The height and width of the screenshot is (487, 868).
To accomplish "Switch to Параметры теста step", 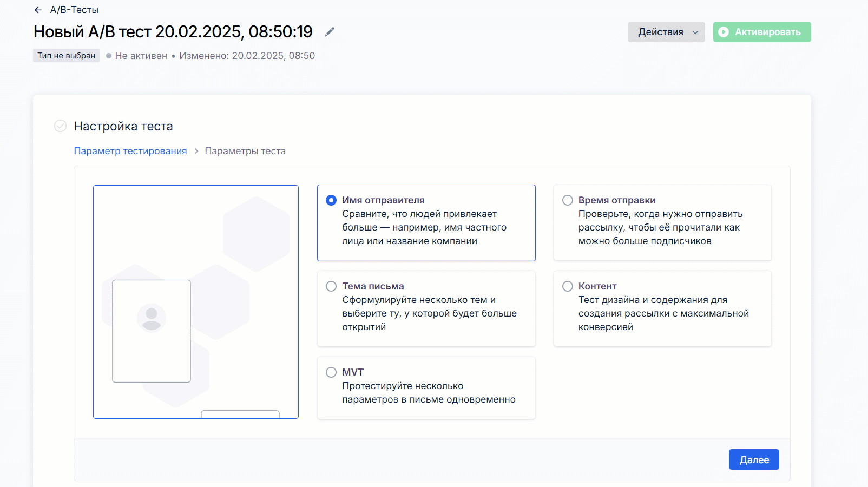I will point(245,151).
